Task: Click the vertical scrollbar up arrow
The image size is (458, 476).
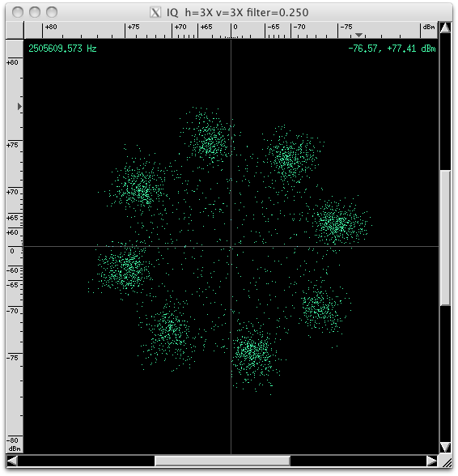Action: tap(445, 28)
